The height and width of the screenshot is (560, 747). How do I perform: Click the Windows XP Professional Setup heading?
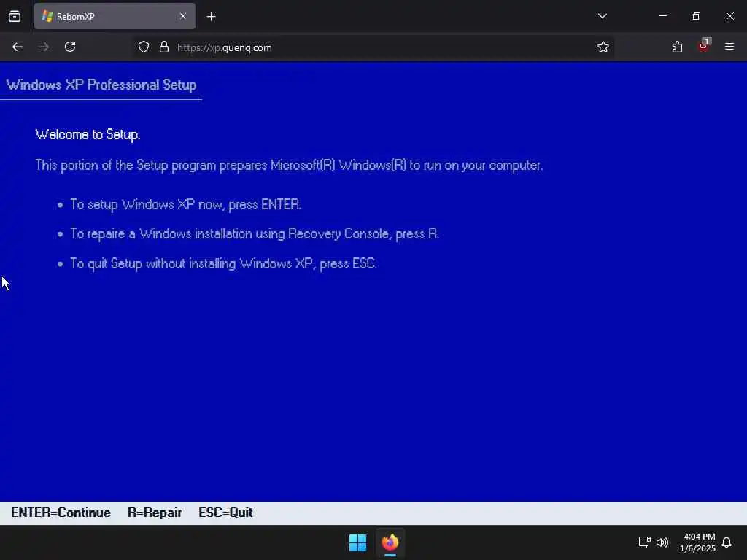coord(101,85)
